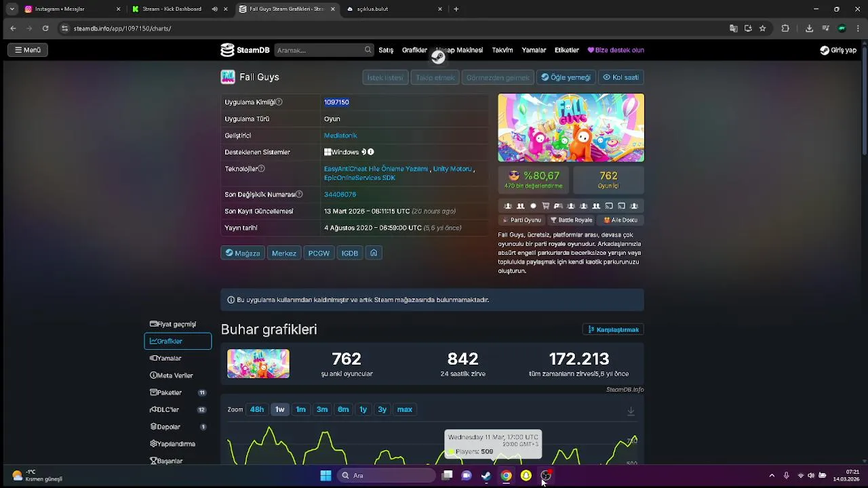The image size is (868, 488).
Task: Show hidden system tray icons
Action: coord(771,475)
